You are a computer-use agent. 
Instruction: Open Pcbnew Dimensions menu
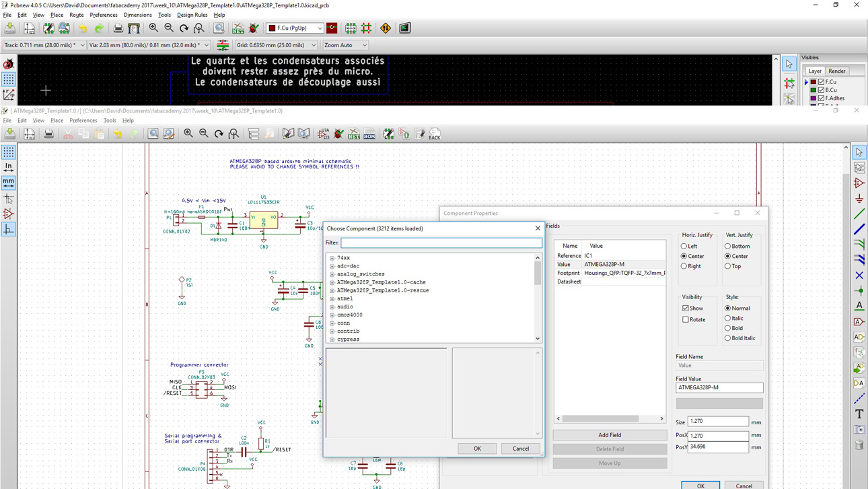point(138,15)
